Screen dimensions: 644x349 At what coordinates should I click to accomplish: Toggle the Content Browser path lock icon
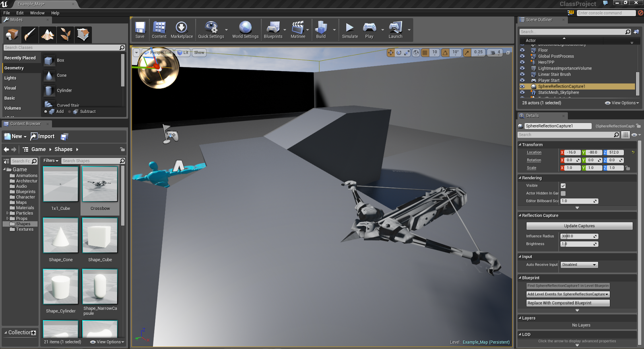tap(122, 149)
